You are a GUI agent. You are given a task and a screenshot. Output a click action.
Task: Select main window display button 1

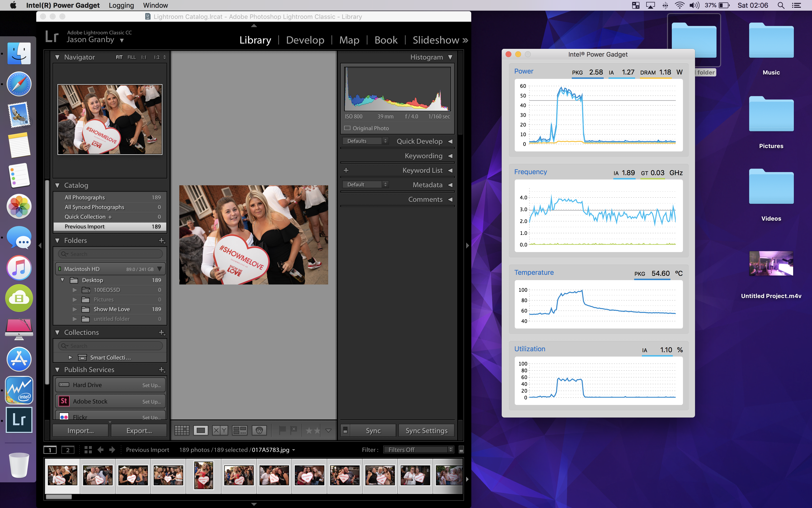coord(50,450)
